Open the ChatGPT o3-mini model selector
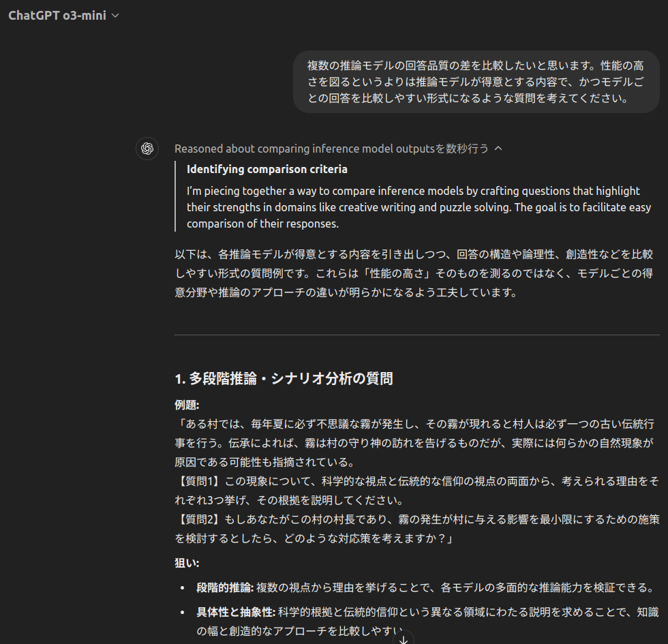This screenshot has width=668, height=644. point(63,16)
